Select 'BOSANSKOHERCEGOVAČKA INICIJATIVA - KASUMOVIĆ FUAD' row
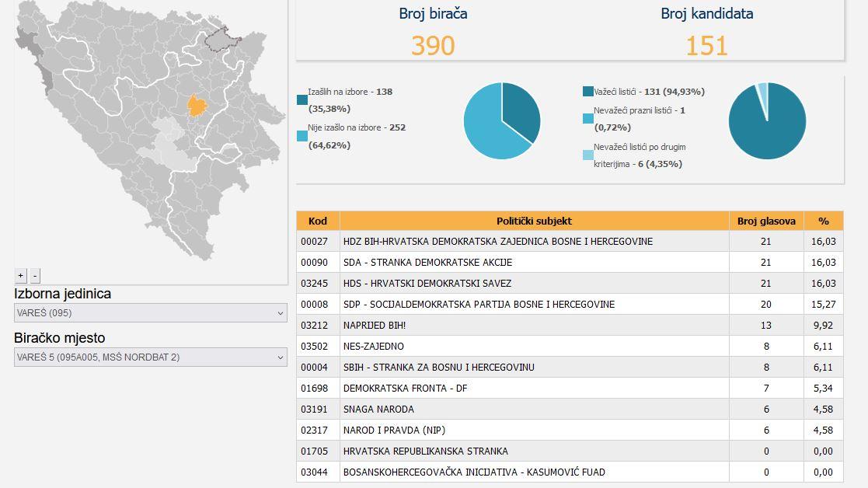This screenshot has width=868, height=488. [570, 472]
